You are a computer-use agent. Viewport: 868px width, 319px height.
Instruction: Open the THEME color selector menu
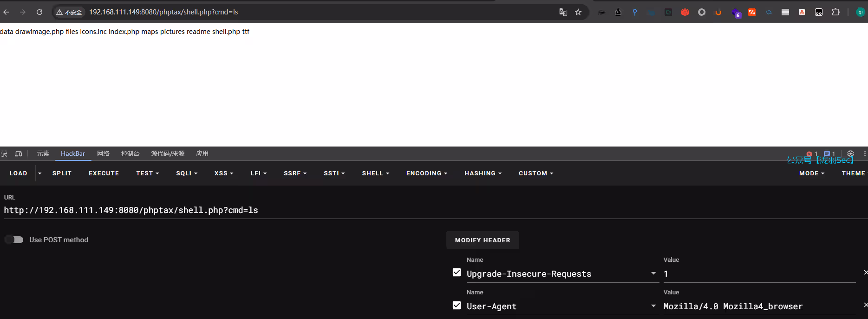pyautogui.click(x=854, y=173)
